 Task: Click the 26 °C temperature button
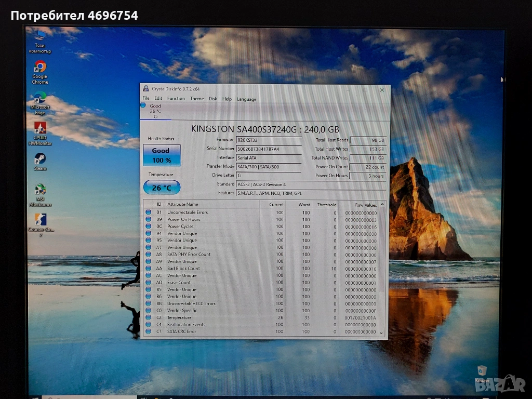162,188
